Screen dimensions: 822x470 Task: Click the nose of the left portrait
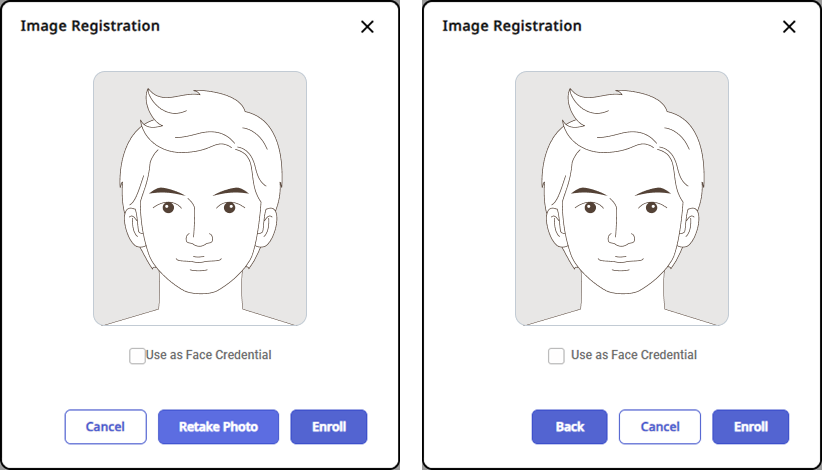(x=199, y=236)
